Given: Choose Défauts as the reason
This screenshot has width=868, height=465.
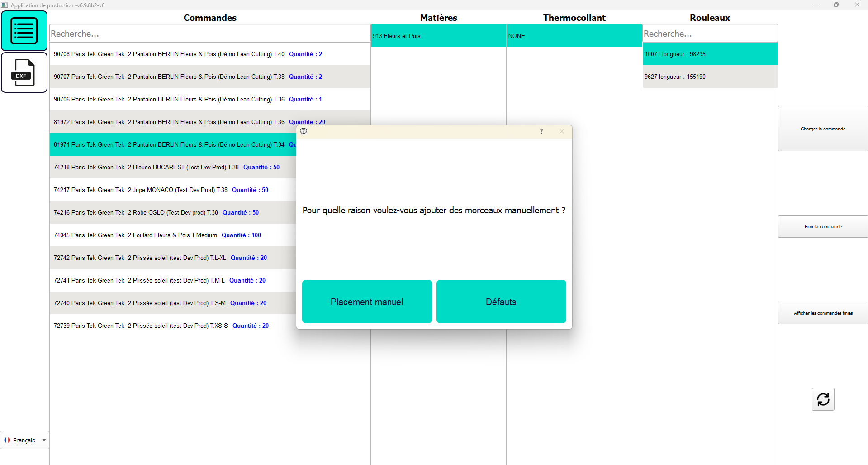Looking at the screenshot, I should click(501, 302).
